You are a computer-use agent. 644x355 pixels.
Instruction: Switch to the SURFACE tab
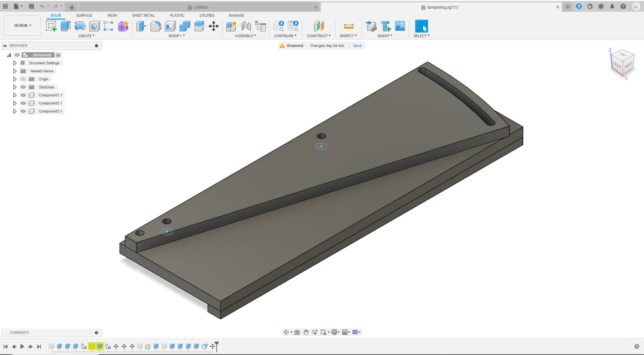coord(84,15)
